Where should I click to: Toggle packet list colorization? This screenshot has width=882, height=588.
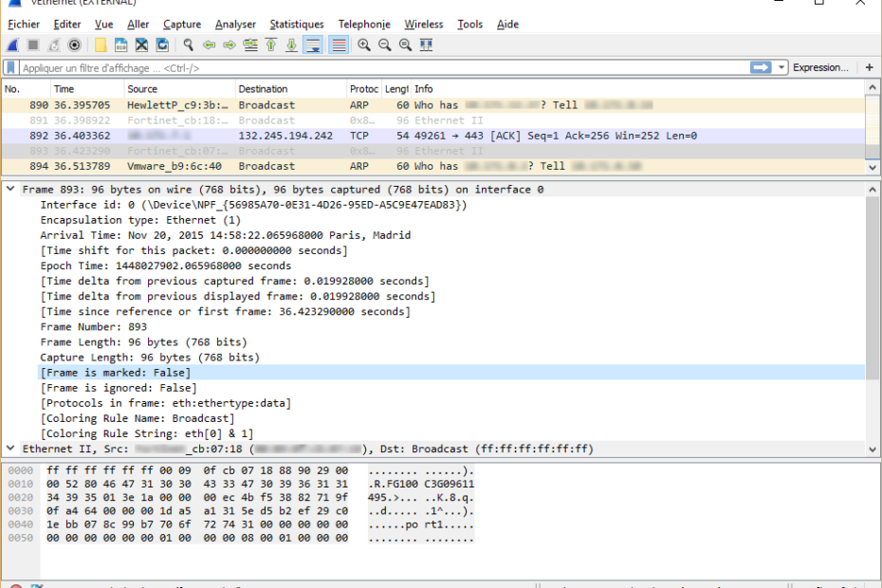(x=339, y=45)
